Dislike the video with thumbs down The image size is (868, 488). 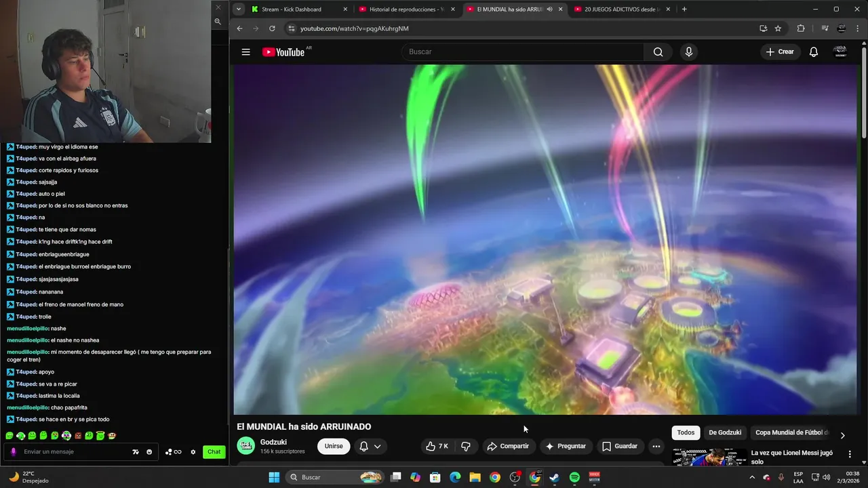tap(466, 446)
